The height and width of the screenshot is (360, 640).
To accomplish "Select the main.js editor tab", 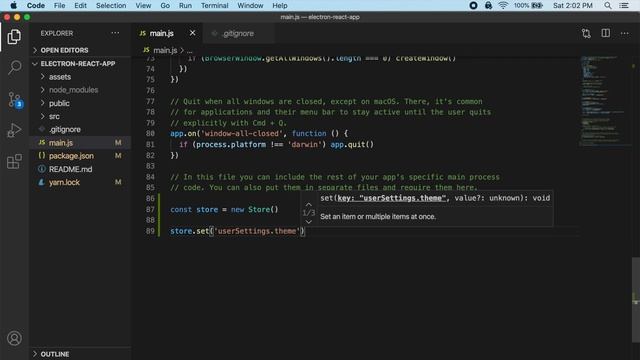I will 161,33.
